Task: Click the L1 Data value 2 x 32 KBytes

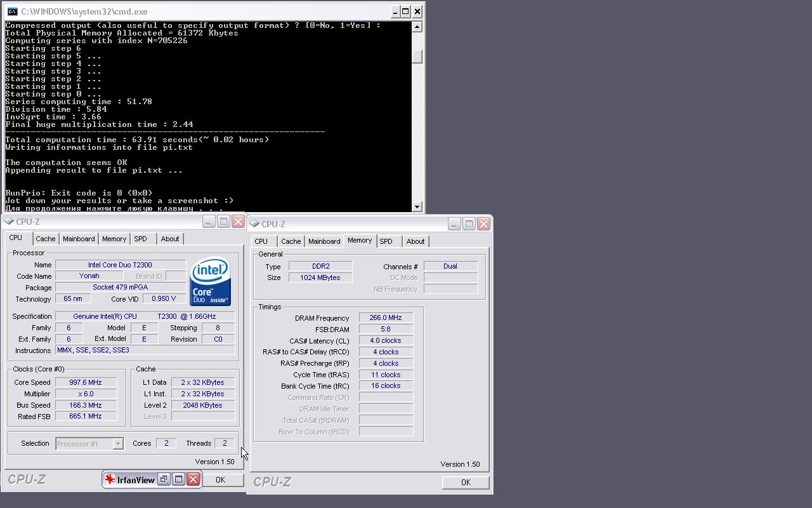Action: [x=203, y=382]
